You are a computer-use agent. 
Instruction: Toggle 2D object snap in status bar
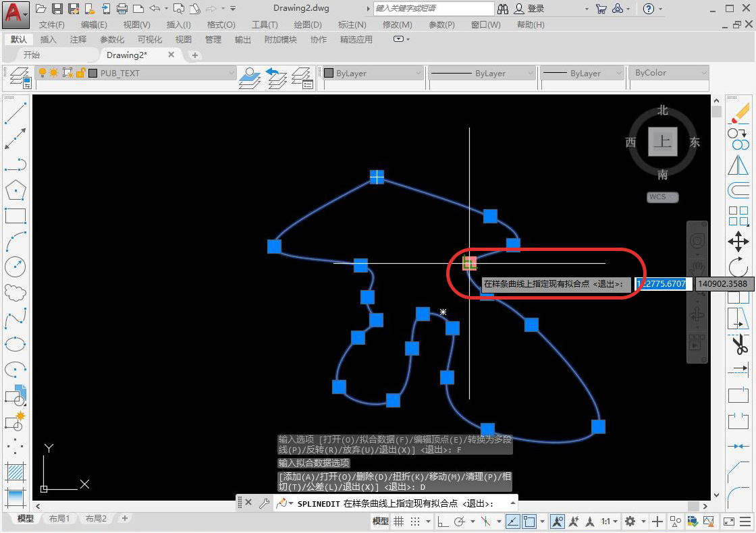pos(529,521)
